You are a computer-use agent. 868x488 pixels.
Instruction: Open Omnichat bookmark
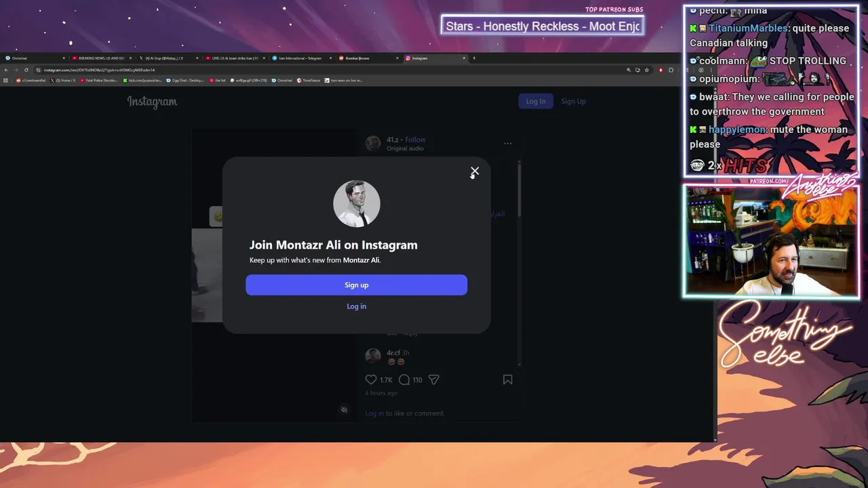point(282,80)
